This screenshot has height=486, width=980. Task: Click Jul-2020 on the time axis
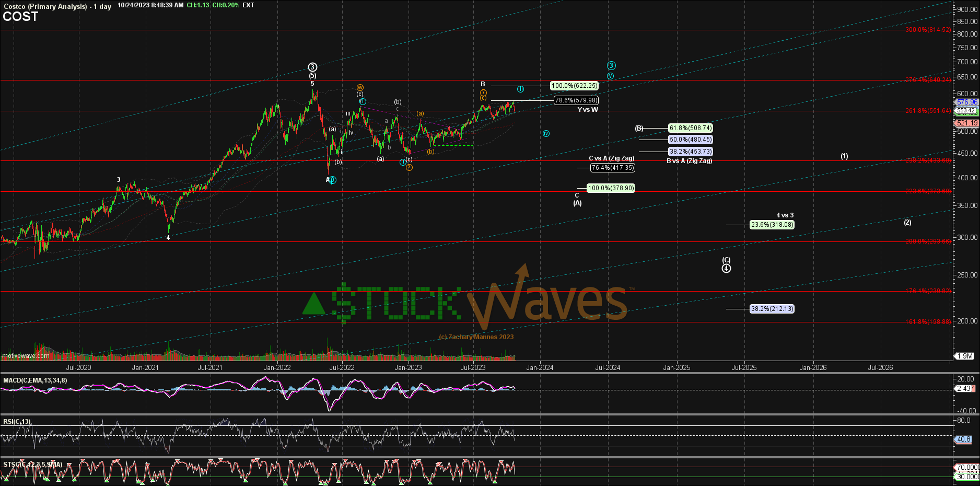[78, 367]
